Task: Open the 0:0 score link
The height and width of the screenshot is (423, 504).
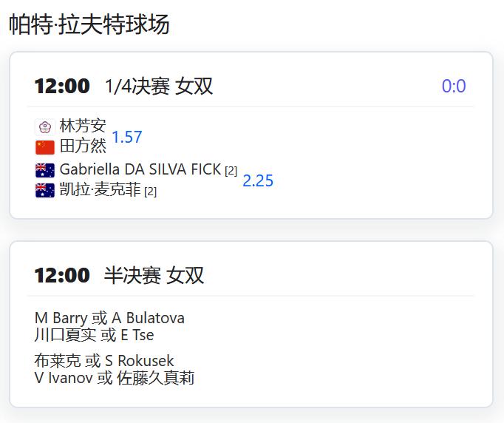Action: pyautogui.click(x=454, y=86)
